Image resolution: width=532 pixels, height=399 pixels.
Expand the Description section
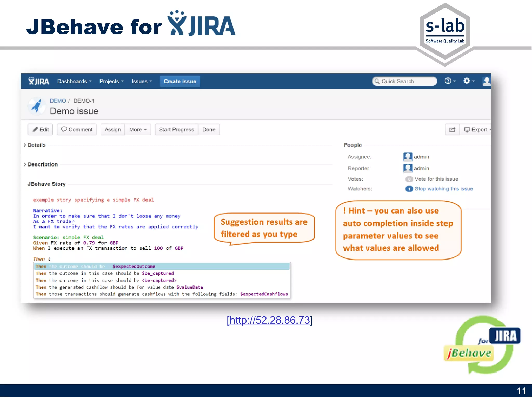point(42,164)
